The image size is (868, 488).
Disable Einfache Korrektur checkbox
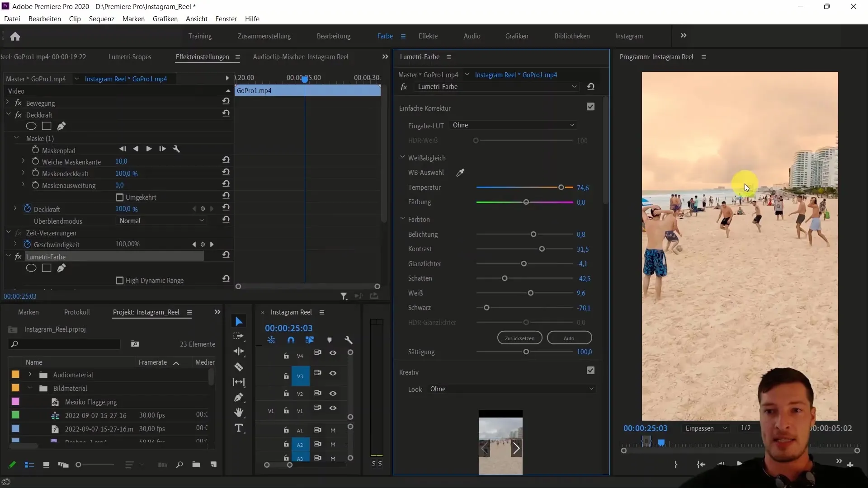coord(590,107)
